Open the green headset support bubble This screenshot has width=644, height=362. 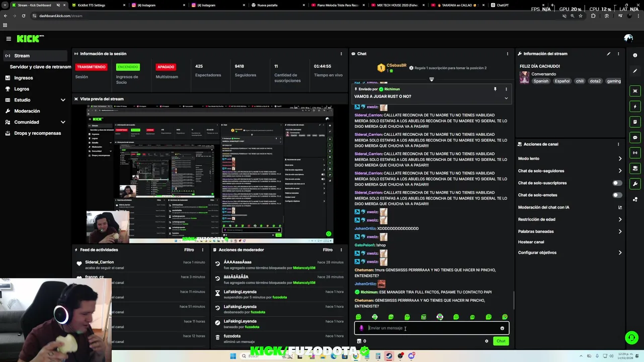coord(631,338)
